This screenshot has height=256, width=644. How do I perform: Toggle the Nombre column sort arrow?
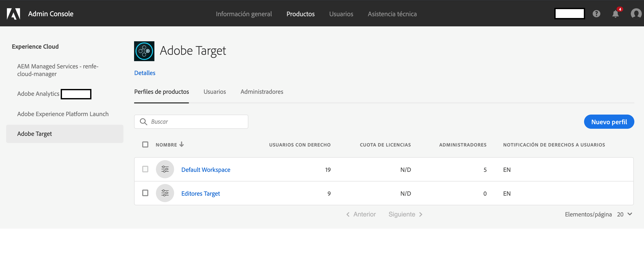click(x=182, y=144)
